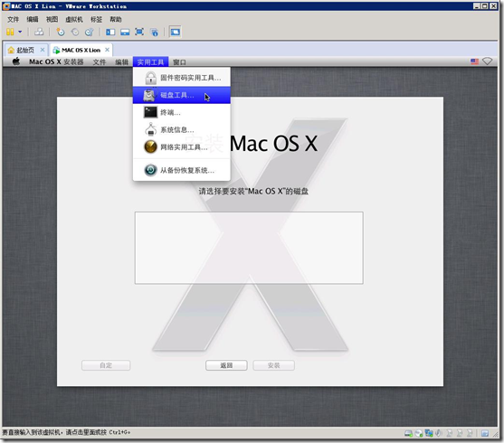Viewport: 504px width, 443px height.
Task: Click the Disk Utility icon in menu
Action: pyautogui.click(x=150, y=95)
